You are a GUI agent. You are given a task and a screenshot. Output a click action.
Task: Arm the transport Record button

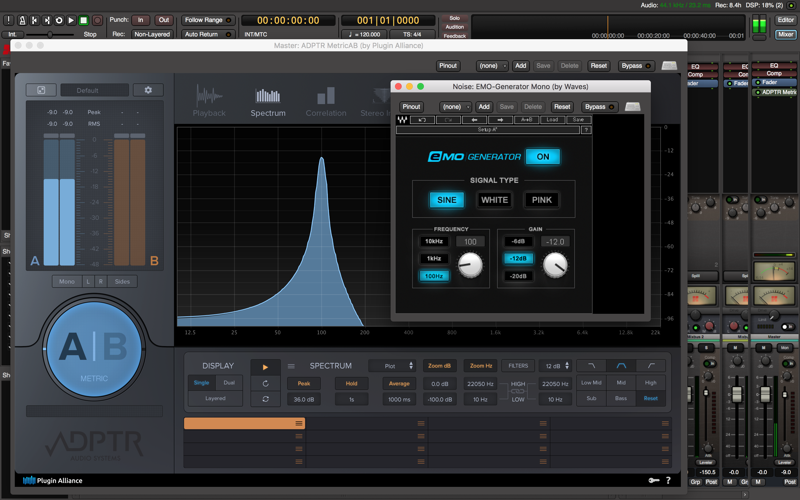click(x=97, y=20)
